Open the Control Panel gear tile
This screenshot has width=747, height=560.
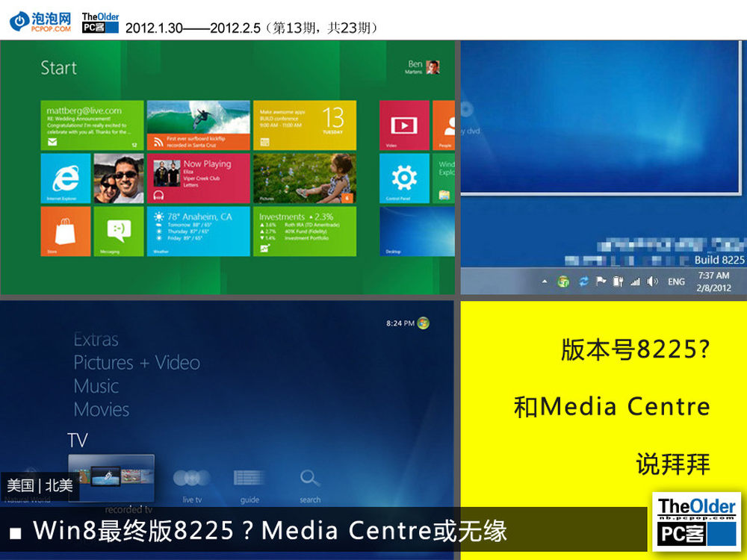(x=404, y=178)
